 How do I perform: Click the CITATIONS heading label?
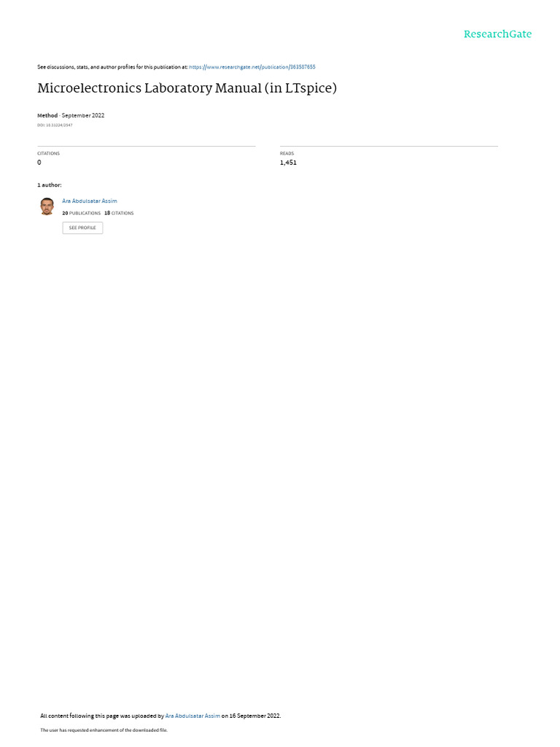(49, 153)
